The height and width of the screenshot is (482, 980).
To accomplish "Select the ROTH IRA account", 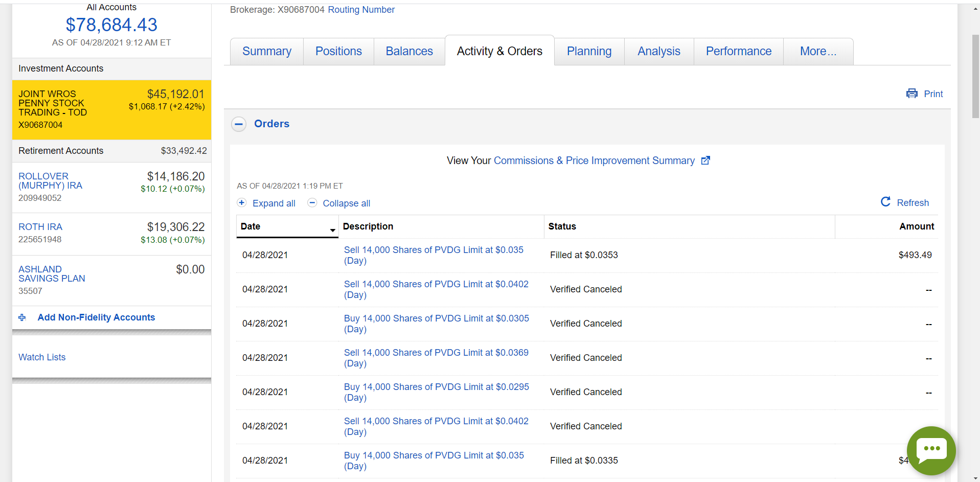I will point(40,227).
